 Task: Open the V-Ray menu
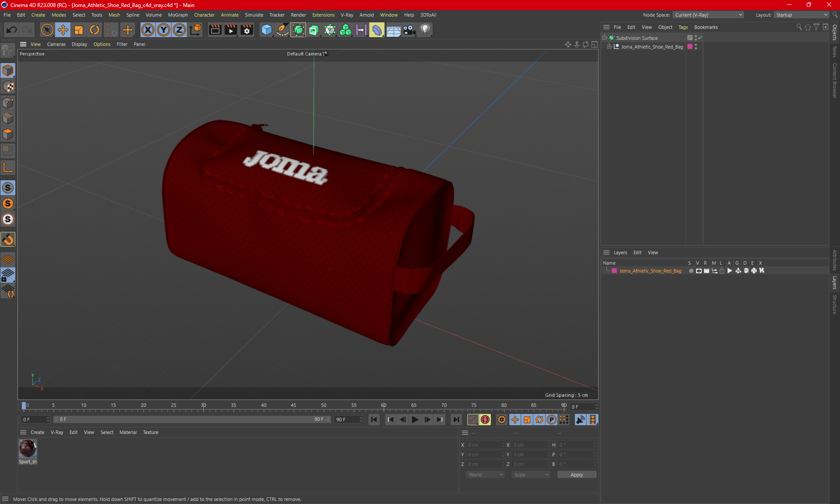347,15
